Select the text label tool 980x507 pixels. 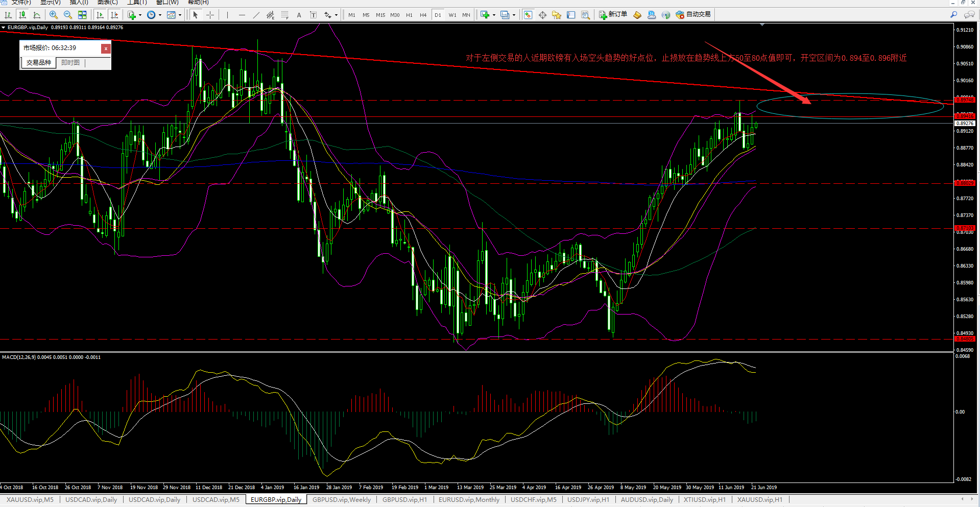coord(313,15)
